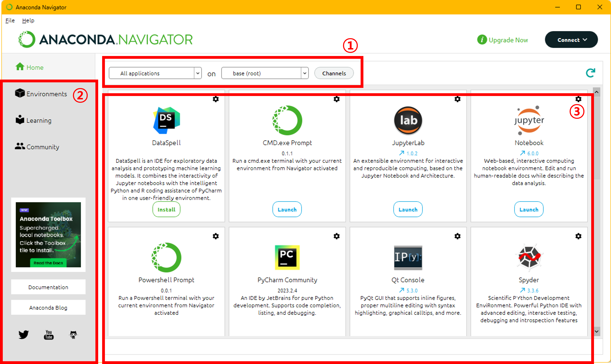This screenshot has height=364, width=611.
Task: Open the Environments tab
Action: 41,94
